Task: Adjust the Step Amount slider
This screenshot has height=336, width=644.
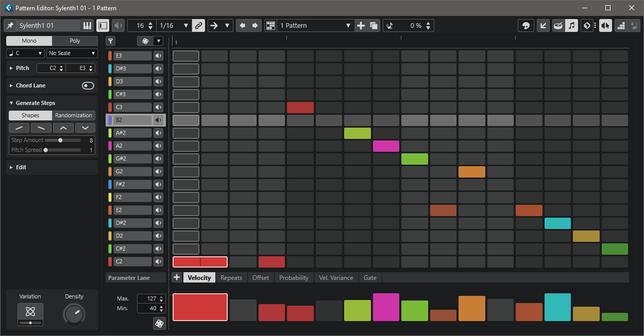Action: click(60, 140)
